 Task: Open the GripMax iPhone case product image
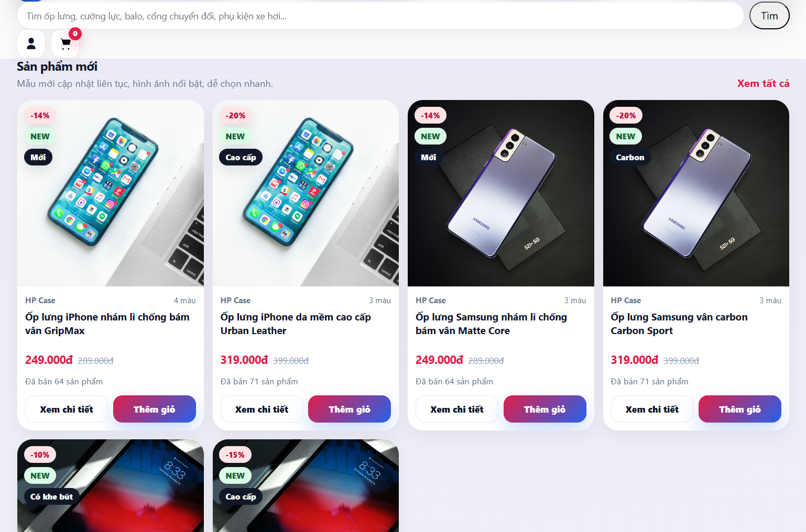point(110,193)
